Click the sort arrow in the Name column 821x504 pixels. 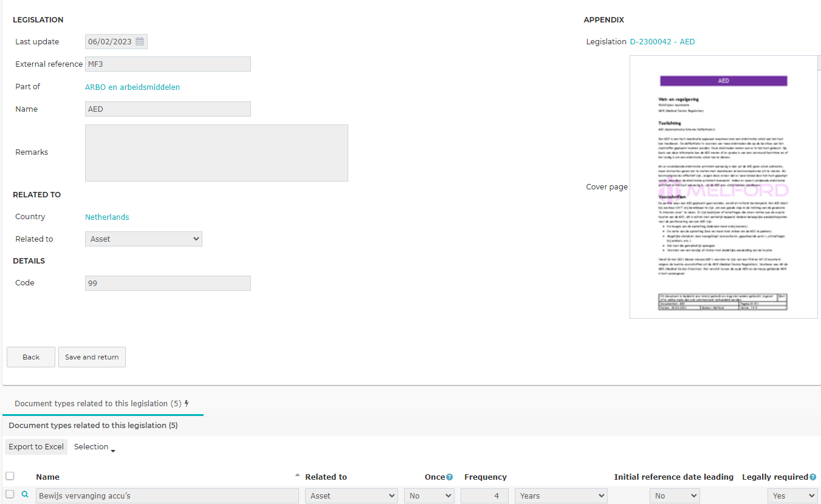tap(297, 475)
